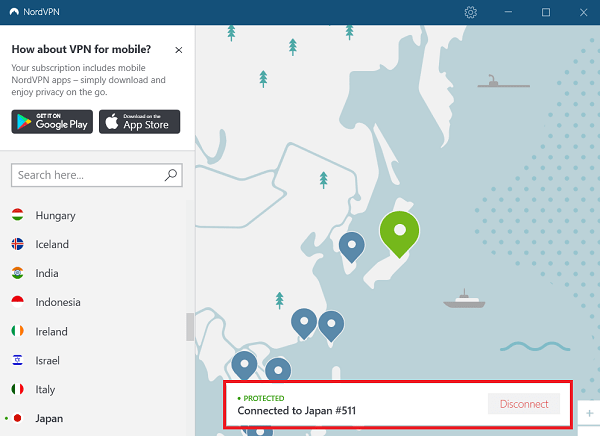Select Ireland flag icon

coord(18,331)
